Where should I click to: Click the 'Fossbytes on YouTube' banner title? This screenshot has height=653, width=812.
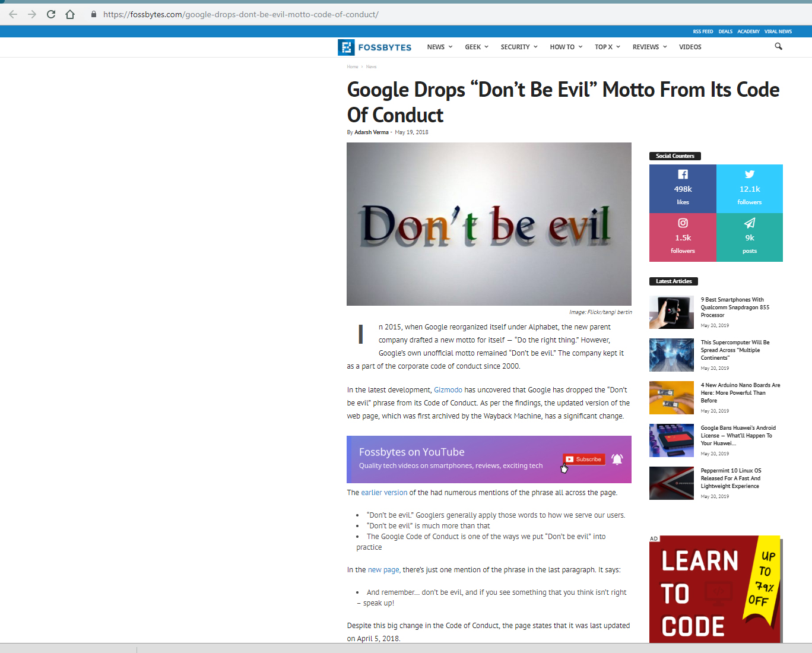[x=412, y=452]
